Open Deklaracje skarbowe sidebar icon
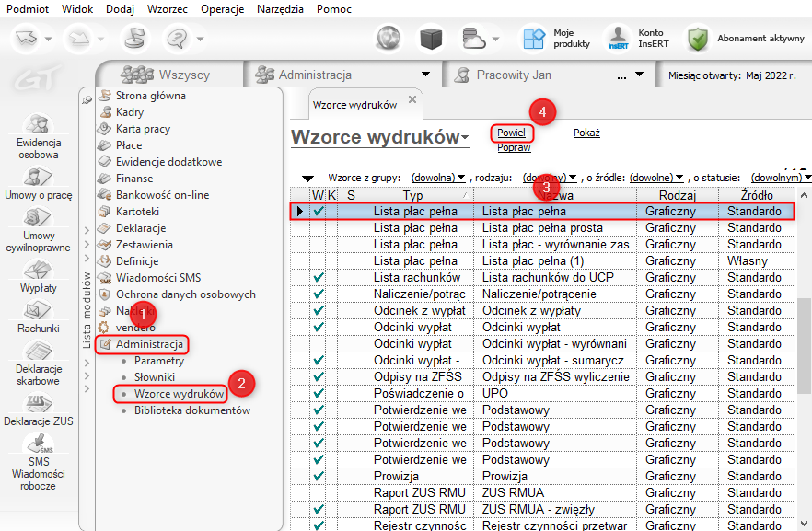The width and height of the screenshot is (812, 531). point(39,364)
